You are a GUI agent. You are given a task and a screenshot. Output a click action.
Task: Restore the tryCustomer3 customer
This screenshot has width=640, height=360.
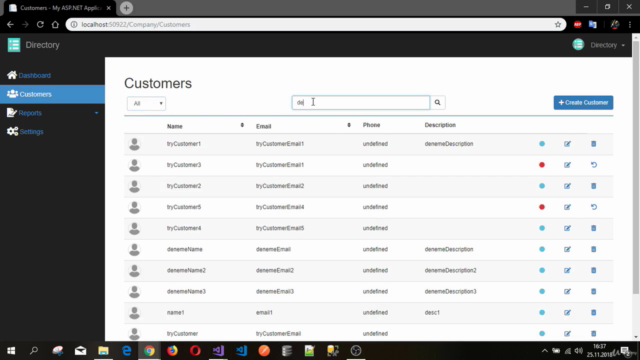[x=593, y=165]
